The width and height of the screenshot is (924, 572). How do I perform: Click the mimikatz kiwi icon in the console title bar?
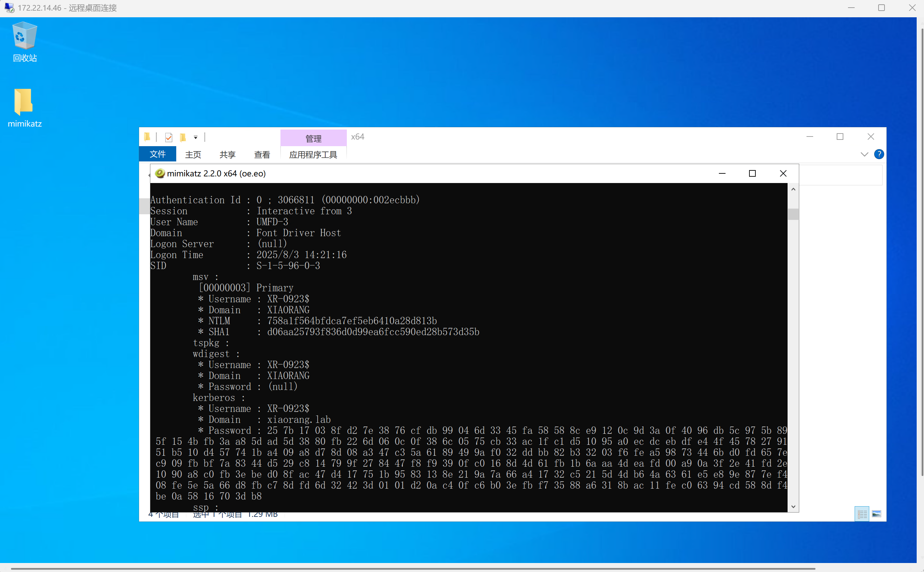point(160,173)
